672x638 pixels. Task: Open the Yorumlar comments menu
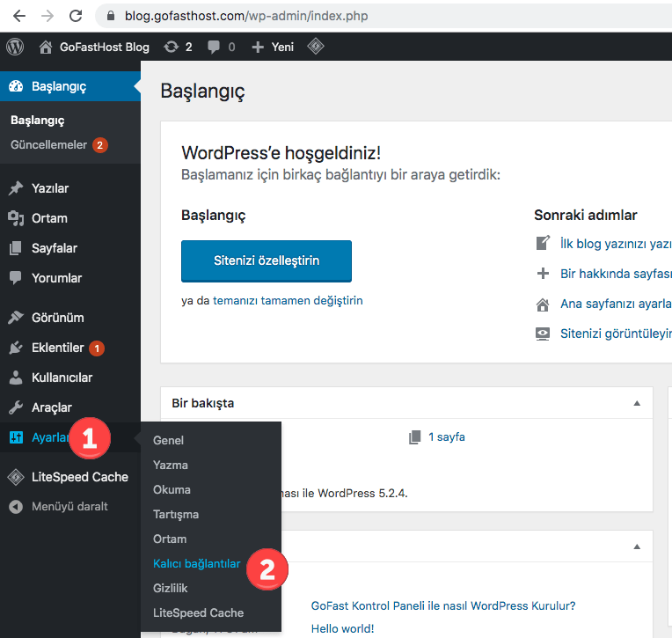pyautogui.click(x=56, y=278)
